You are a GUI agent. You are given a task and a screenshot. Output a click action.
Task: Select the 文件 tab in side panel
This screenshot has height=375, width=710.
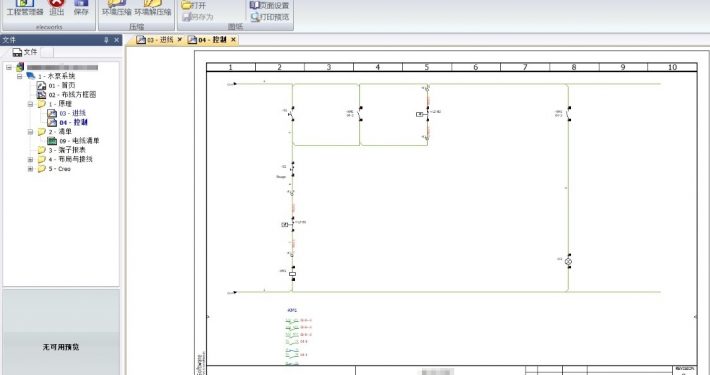click(25, 52)
